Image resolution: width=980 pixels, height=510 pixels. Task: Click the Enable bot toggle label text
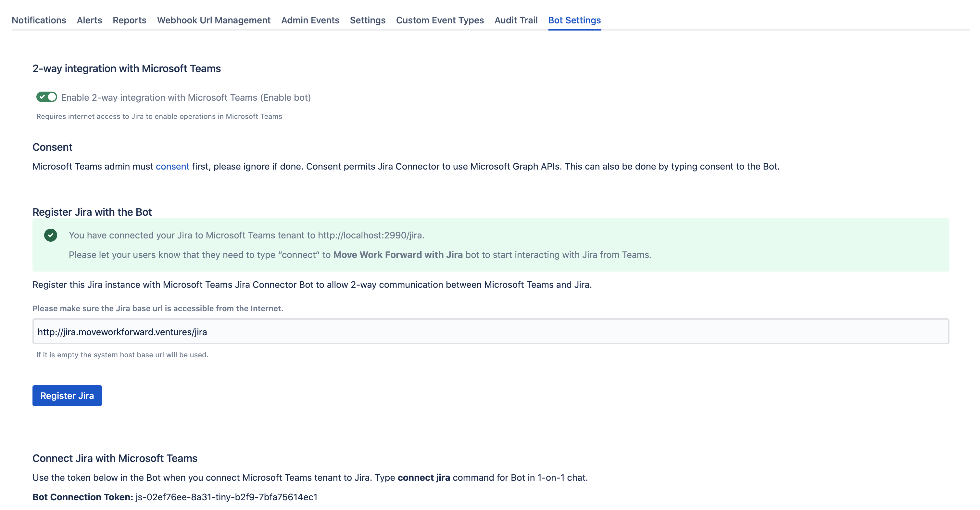tap(186, 97)
